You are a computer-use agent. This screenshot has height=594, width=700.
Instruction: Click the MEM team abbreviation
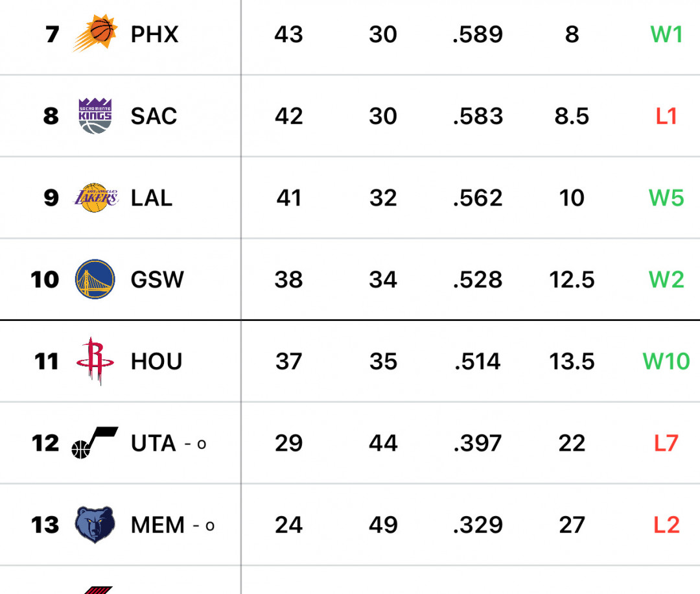tap(158, 525)
